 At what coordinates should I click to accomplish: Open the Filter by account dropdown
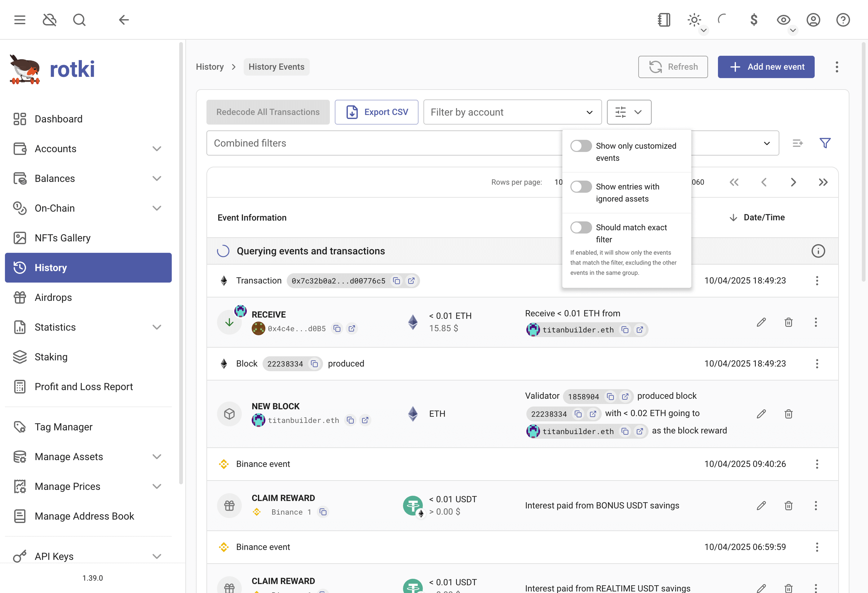512,112
